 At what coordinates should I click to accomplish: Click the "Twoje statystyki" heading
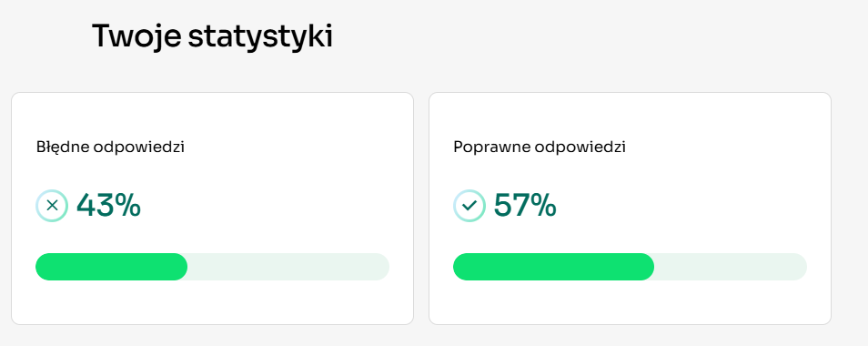213,36
